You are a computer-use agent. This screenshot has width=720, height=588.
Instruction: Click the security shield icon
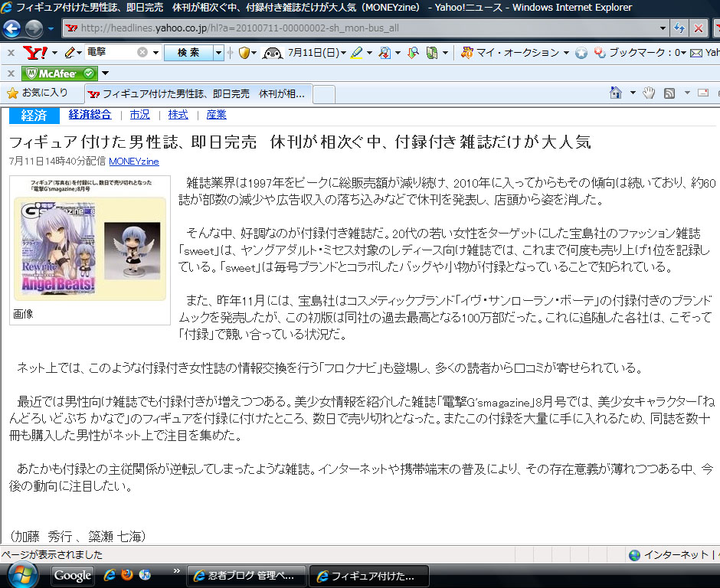pos(244,53)
